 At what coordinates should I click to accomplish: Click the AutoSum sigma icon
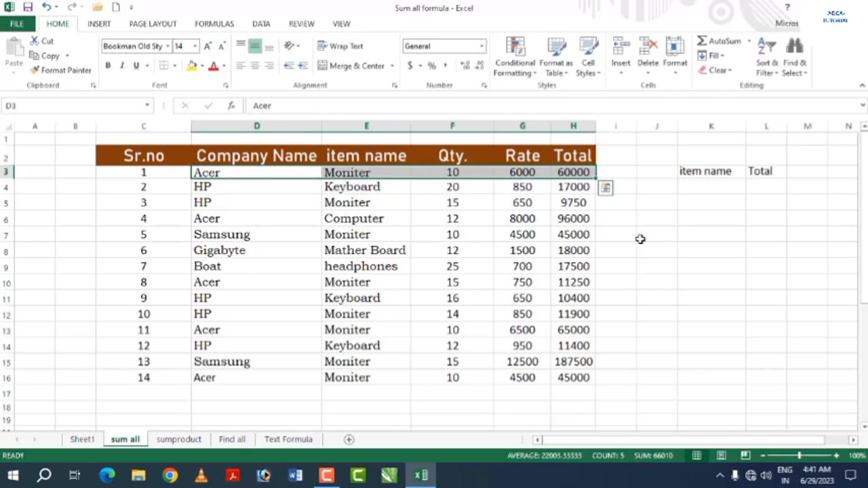(x=702, y=41)
